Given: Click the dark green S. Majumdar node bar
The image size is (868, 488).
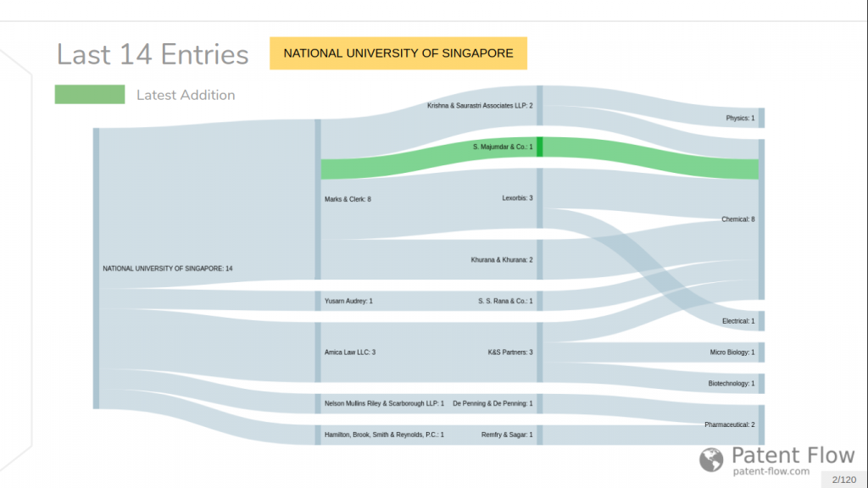Looking at the screenshot, I should tap(540, 147).
